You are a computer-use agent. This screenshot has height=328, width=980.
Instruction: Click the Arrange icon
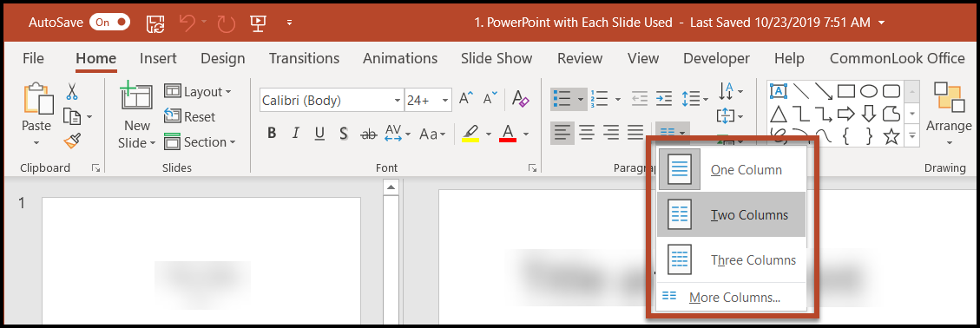pyautogui.click(x=950, y=97)
